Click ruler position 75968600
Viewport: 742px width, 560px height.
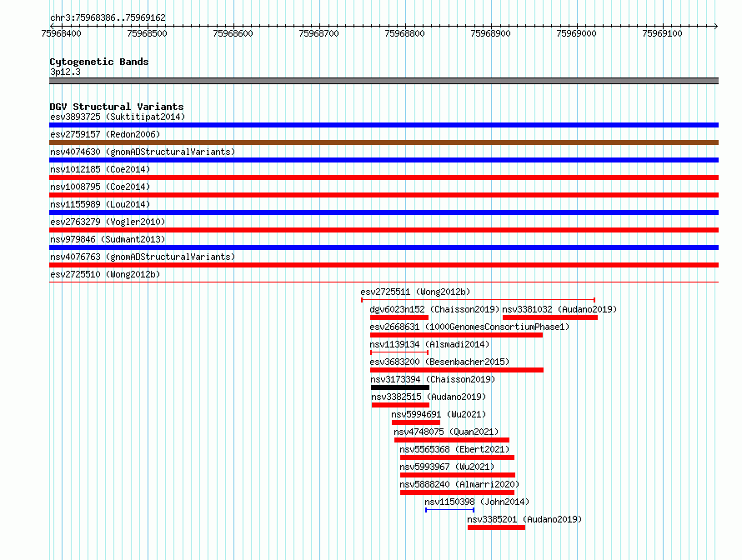tap(233, 33)
